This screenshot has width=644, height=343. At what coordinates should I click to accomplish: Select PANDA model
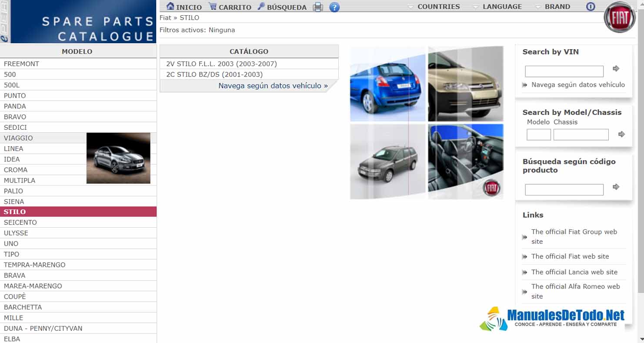[78, 106]
